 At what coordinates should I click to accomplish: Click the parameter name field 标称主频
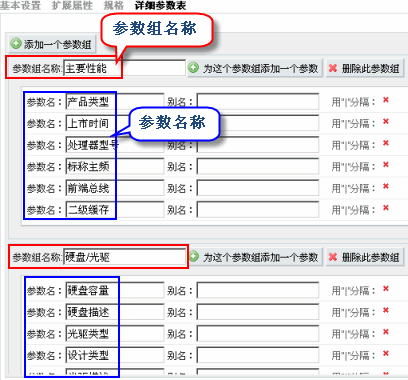click(115, 166)
